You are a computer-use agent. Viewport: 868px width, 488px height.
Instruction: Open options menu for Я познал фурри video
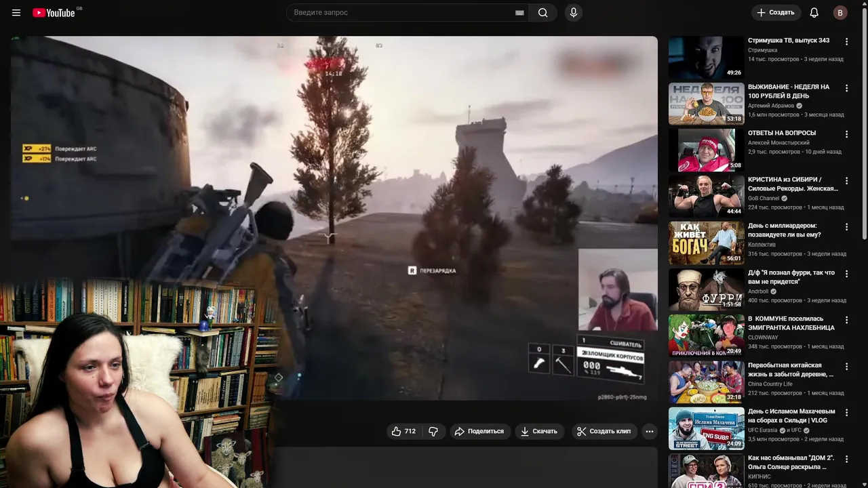846,273
